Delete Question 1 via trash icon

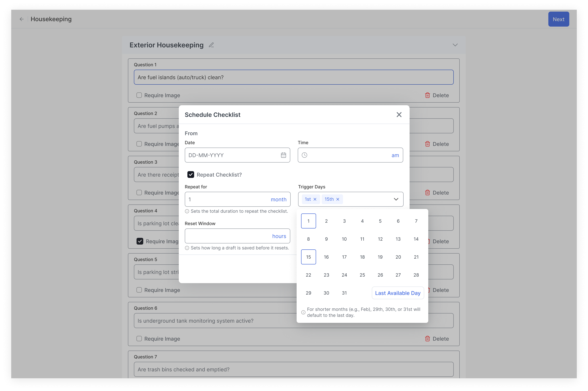427,95
